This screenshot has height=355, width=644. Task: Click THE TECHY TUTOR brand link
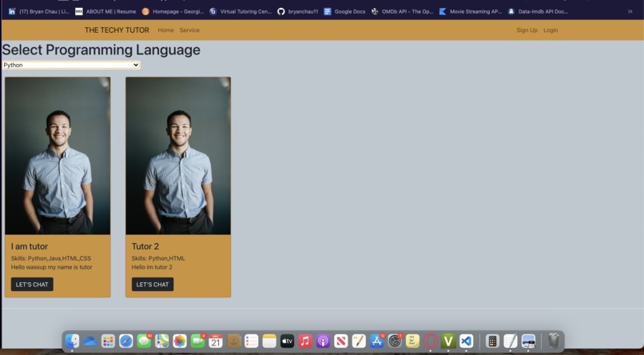tap(117, 30)
